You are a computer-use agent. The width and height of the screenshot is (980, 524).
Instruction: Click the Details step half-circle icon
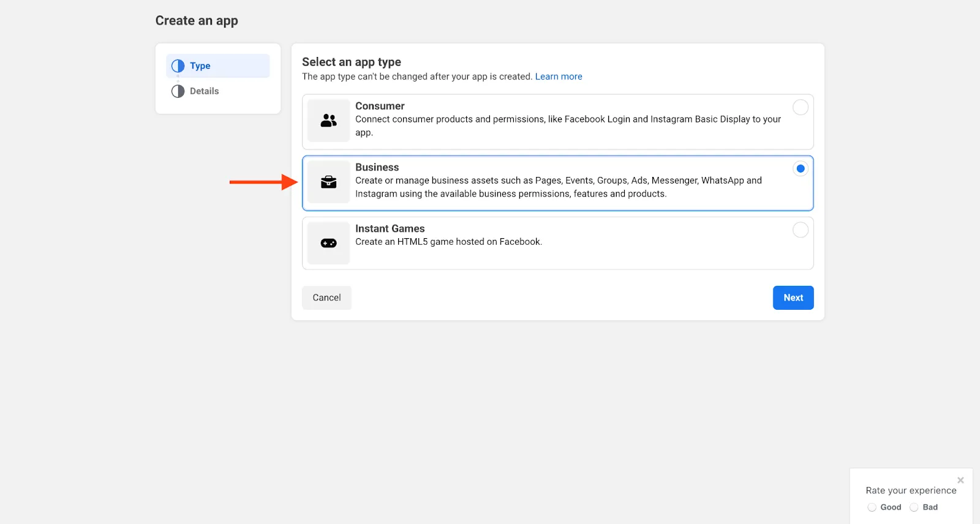178,91
